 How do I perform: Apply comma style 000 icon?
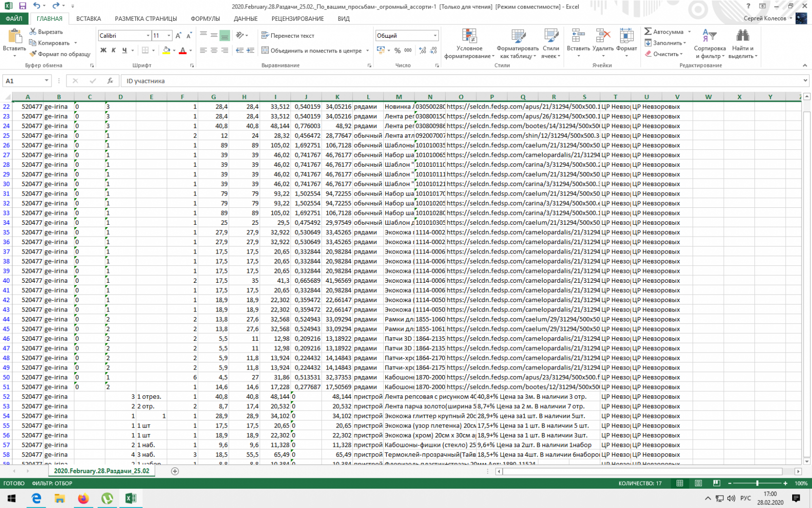click(408, 50)
